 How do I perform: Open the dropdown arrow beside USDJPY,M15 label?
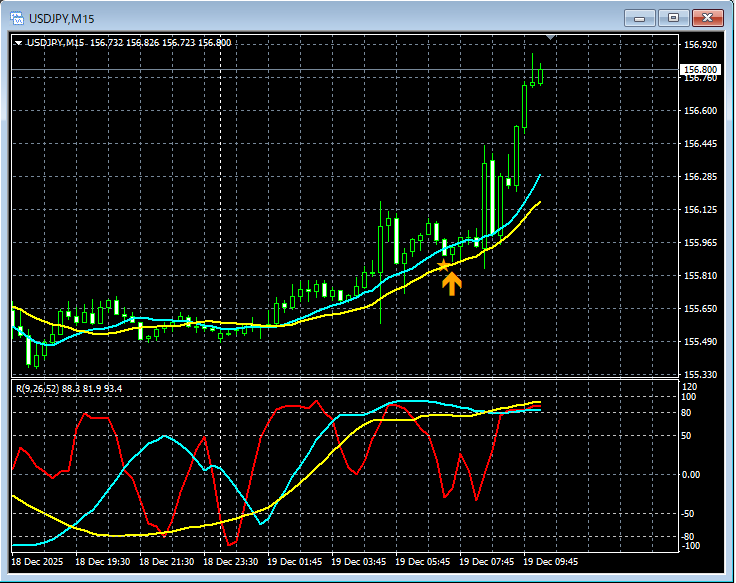point(18,43)
